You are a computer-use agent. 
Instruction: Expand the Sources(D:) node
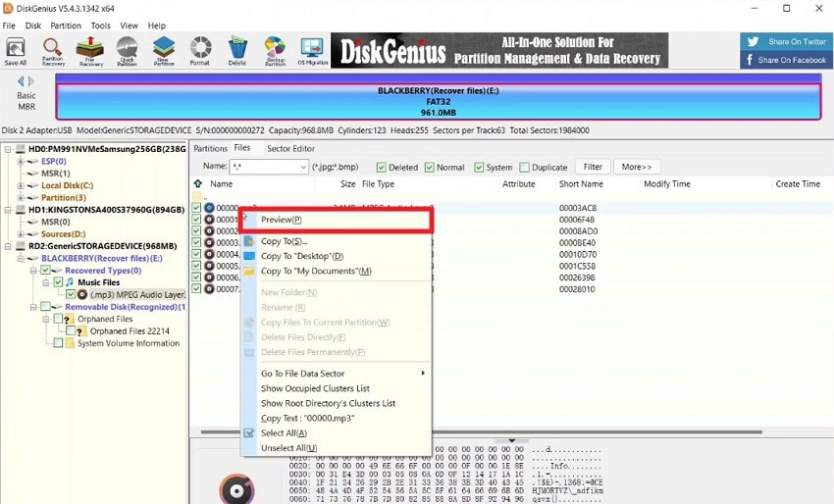21,234
